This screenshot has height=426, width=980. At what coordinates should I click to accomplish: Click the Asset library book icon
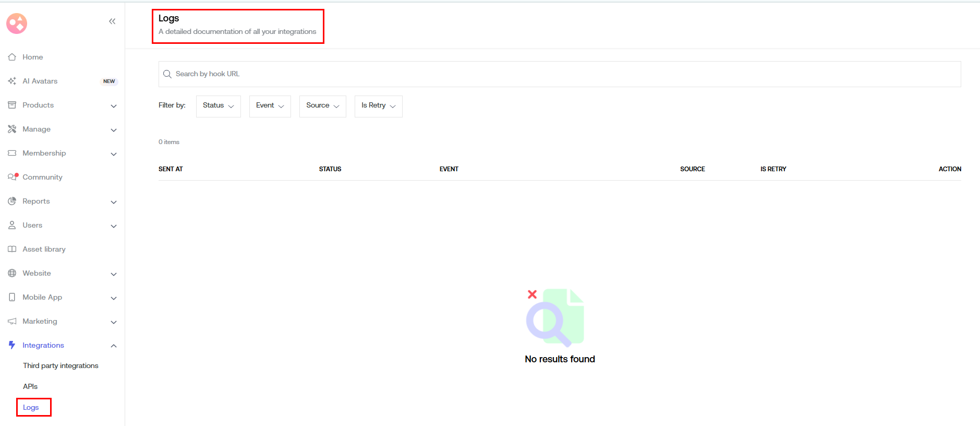click(12, 249)
